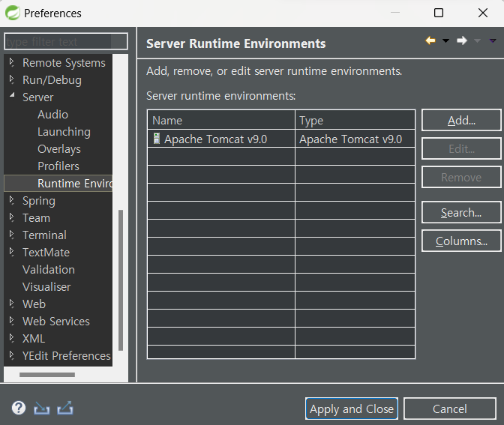Click the Help question mark icon
The image size is (504, 425).
click(x=19, y=408)
